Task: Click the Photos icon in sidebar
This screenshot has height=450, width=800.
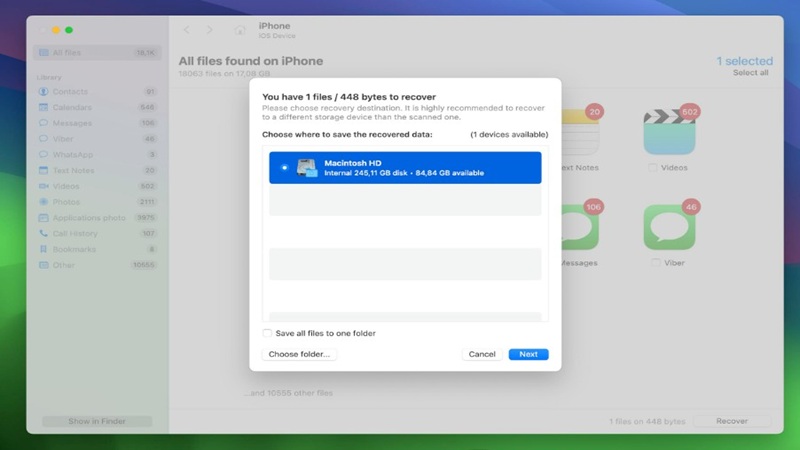Action: [43, 202]
